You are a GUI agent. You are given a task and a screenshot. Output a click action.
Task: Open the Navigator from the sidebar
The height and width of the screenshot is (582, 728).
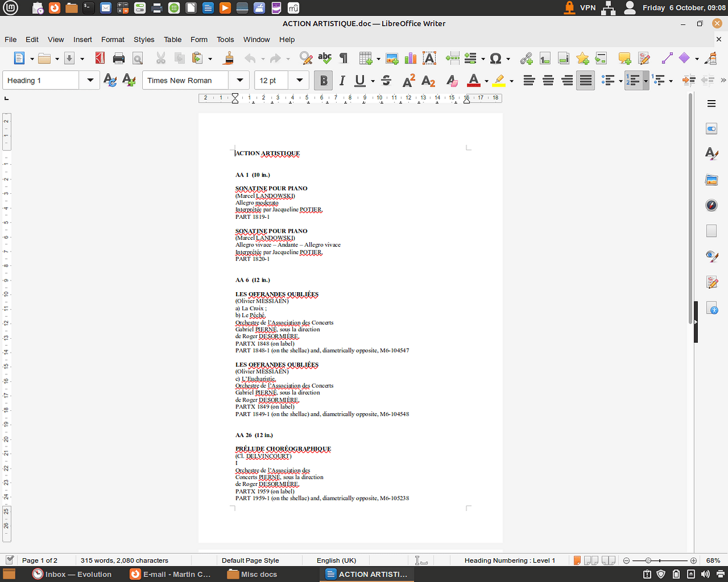coord(712,205)
